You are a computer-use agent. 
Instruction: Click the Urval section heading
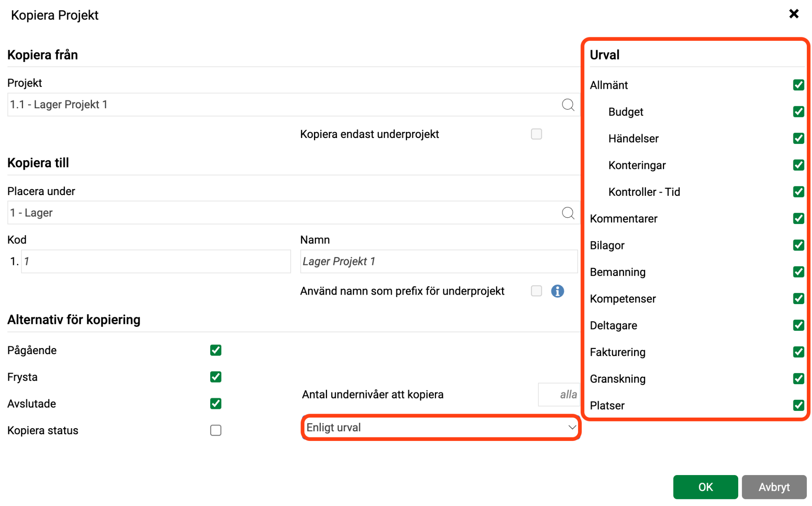point(604,55)
